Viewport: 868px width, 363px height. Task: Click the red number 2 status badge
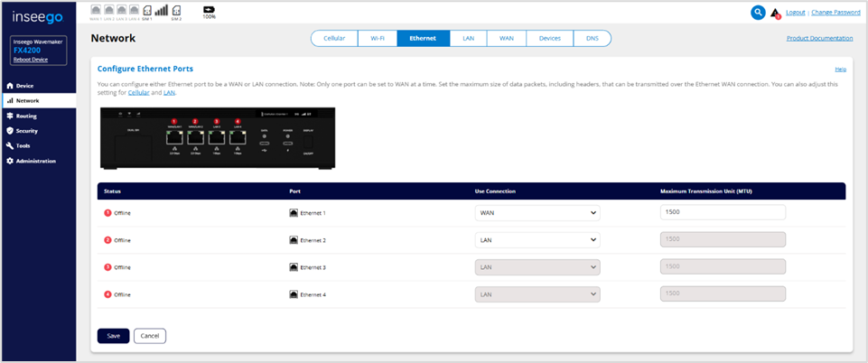[x=107, y=240]
